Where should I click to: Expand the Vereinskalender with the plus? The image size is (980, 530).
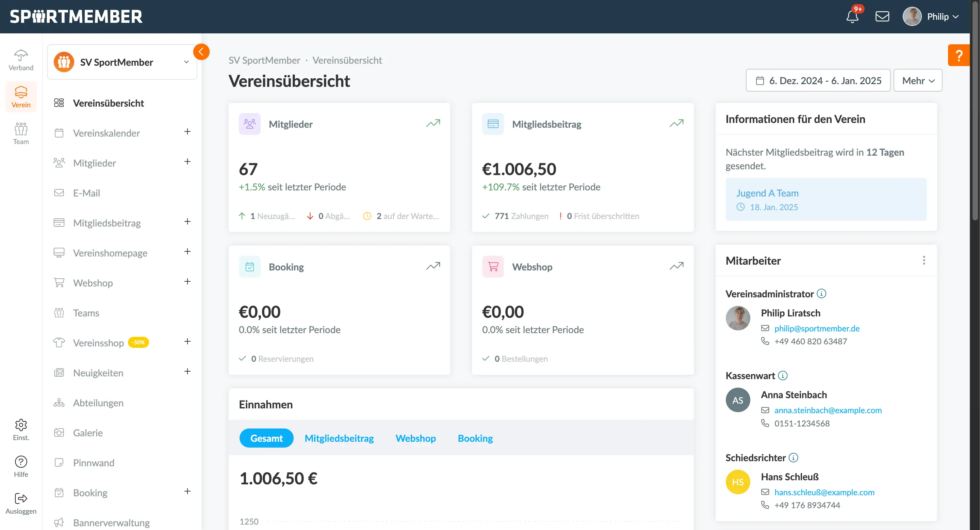[187, 131]
